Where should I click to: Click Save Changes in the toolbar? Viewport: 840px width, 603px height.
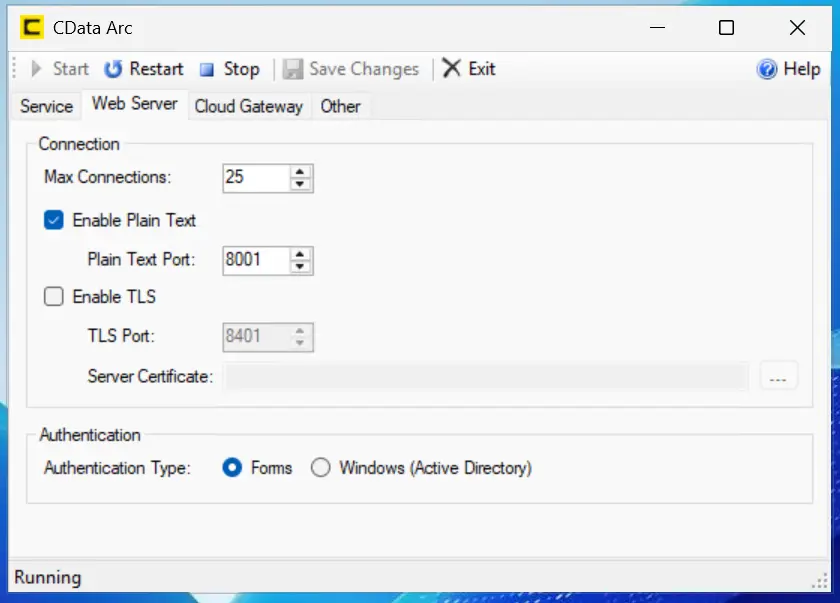351,69
